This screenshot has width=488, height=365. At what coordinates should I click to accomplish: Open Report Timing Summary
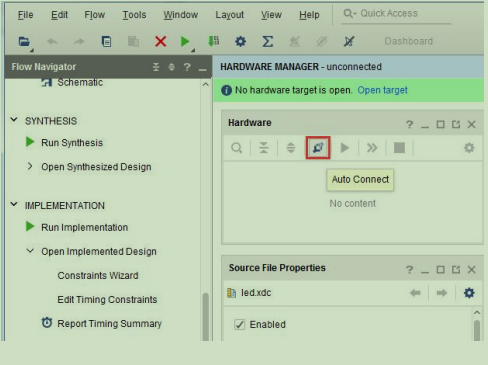(x=109, y=323)
